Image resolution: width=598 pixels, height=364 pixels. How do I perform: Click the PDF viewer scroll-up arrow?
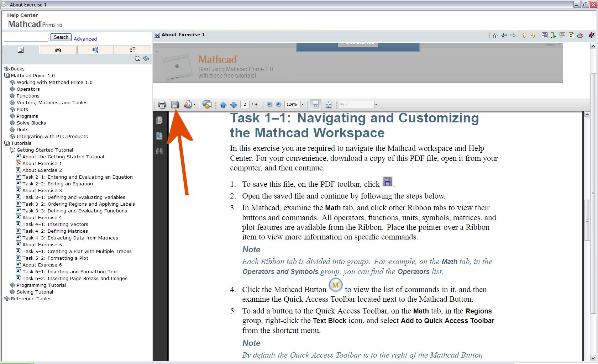click(587, 114)
